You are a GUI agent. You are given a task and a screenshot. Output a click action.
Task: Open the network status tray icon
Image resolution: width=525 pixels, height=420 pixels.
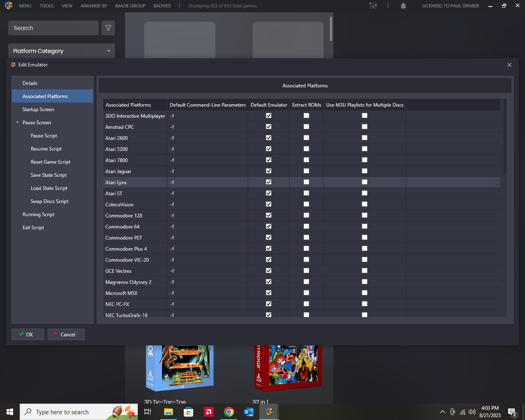(x=463, y=412)
